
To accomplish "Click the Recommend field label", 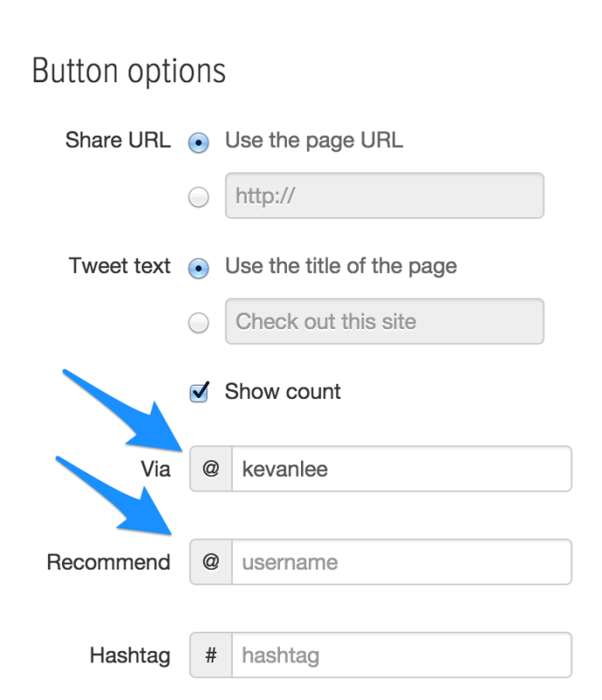I will (x=108, y=562).
